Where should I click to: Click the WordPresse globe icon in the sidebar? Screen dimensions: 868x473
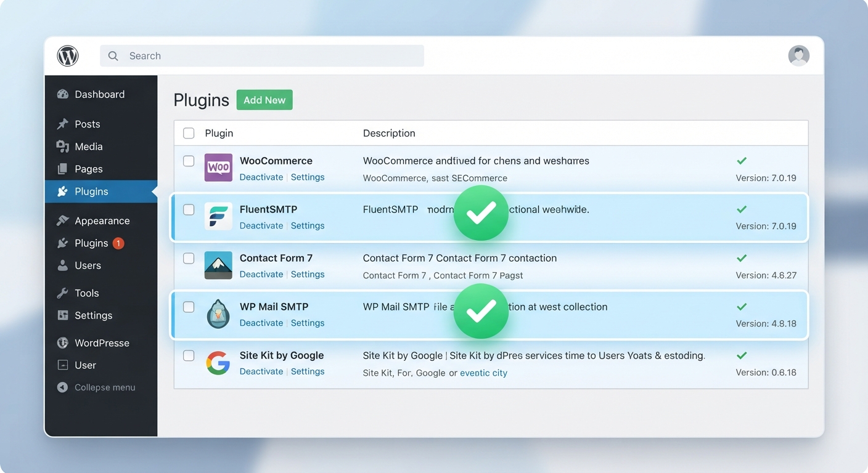point(62,343)
